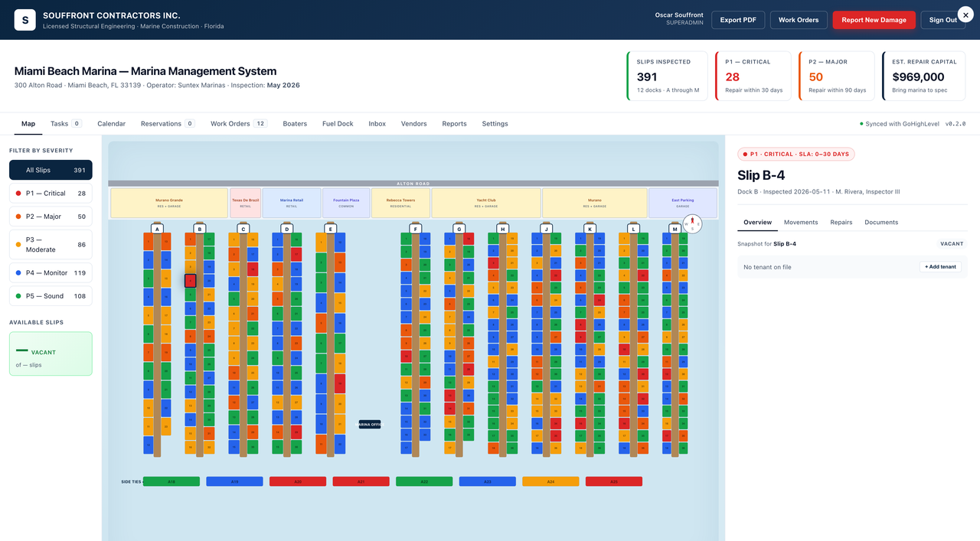Select dock A label badge

[x=157, y=229]
